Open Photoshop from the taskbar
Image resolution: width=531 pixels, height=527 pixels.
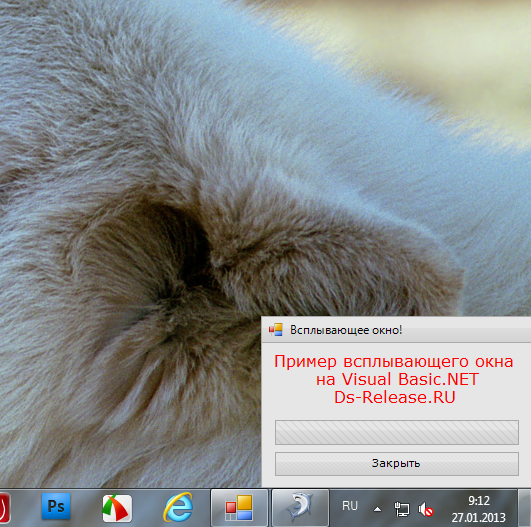56,507
